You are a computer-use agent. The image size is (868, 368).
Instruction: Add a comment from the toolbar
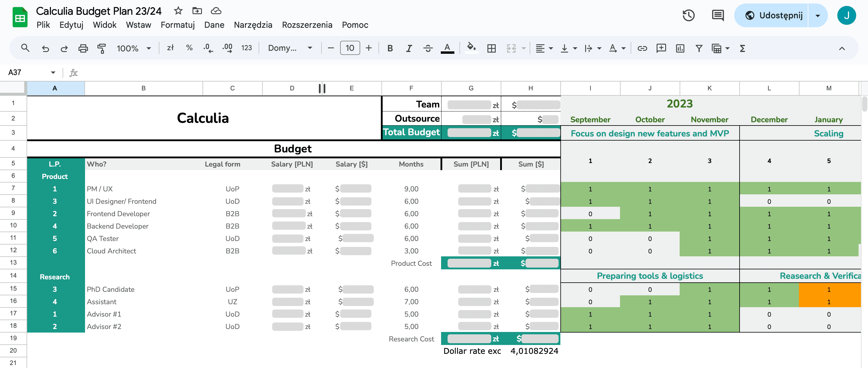(x=661, y=48)
